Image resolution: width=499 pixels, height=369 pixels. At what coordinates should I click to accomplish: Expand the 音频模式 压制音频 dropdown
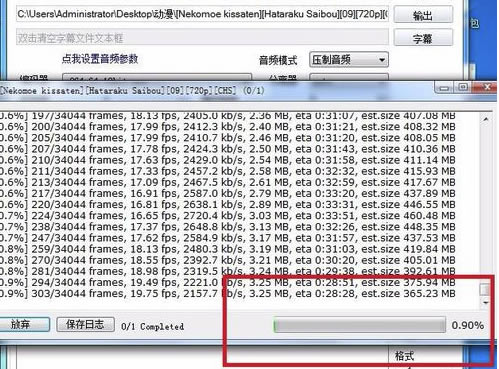click(x=349, y=60)
